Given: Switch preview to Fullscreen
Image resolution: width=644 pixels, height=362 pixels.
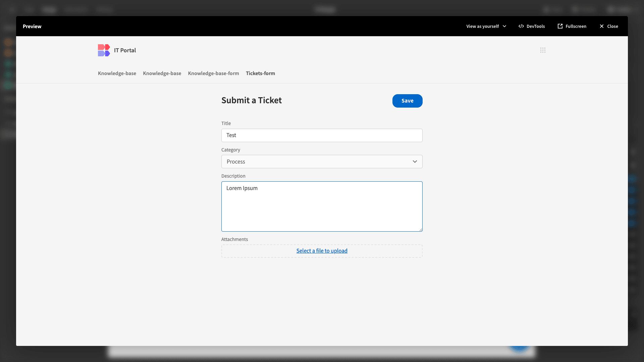Looking at the screenshot, I should [x=572, y=26].
